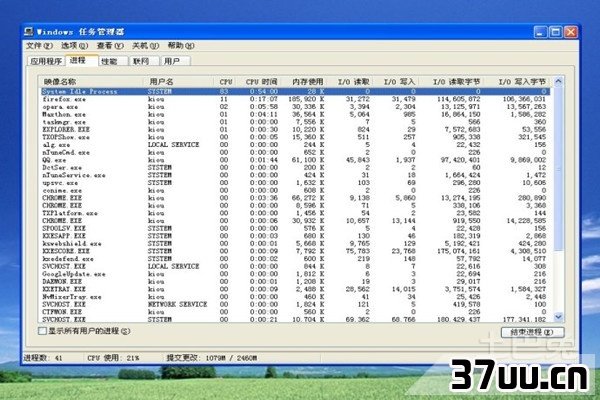
Task: Enable 显示所有用户的进程 checkbox
Action: pos(42,331)
